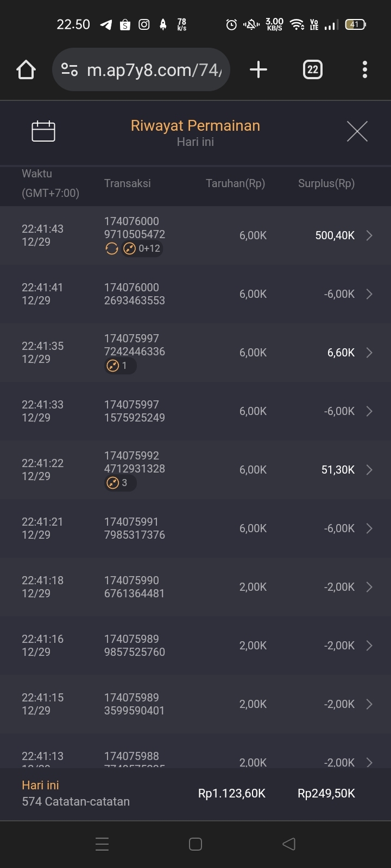
Task: Tap the 0+12 badge on the first transaction
Action: click(x=142, y=249)
